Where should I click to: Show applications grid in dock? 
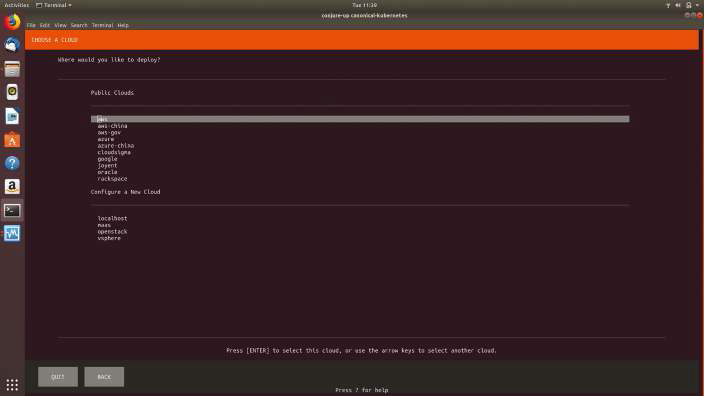point(12,385)
